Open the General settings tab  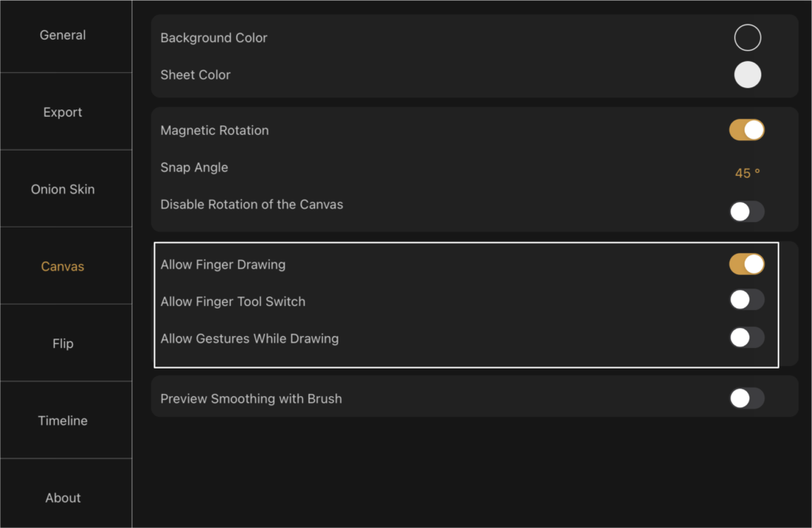(63, 35)
